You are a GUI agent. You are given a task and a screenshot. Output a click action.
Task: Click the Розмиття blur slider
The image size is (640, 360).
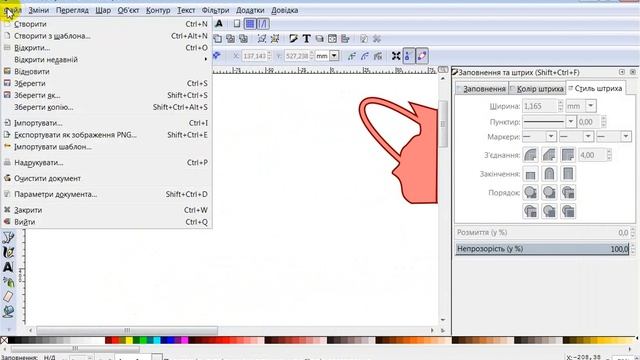pos(542,233)
